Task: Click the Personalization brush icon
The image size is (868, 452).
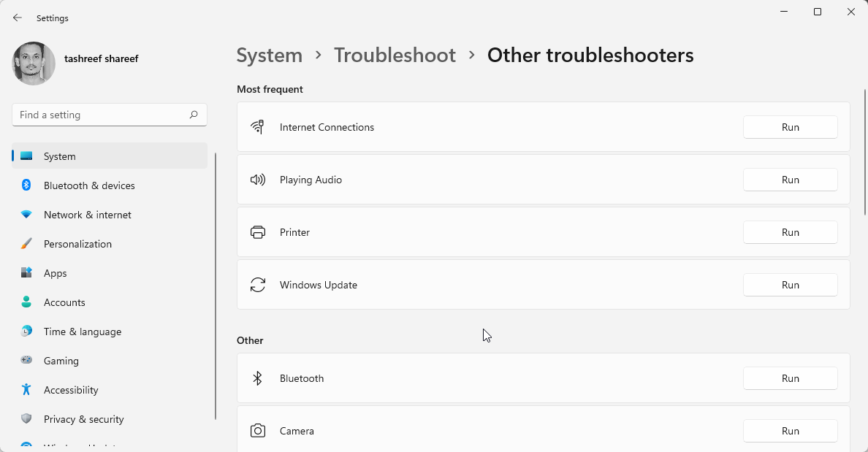Action: click(26, 244)
